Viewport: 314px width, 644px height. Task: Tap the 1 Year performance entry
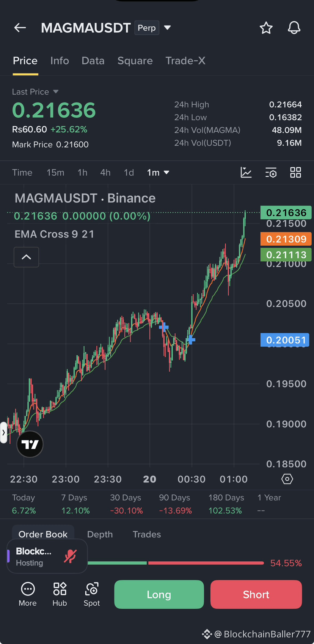pos(269,504)
